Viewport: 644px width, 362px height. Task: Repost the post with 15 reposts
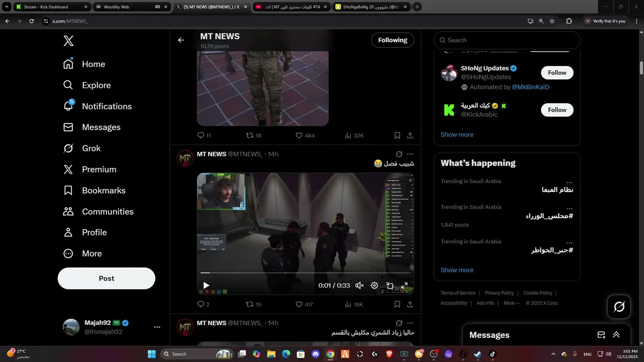click(253, 304)
